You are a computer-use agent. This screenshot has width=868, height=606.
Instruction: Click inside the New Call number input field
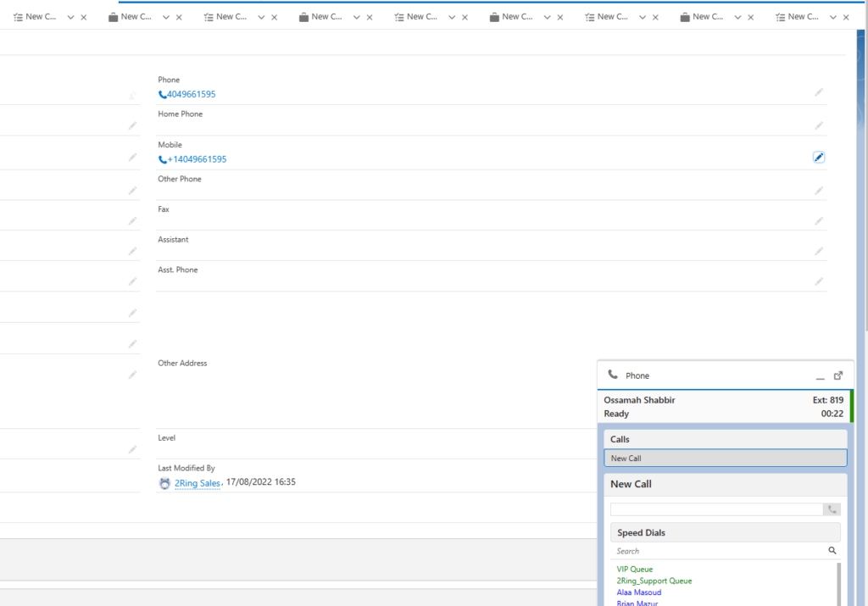(x=716, y=509)
